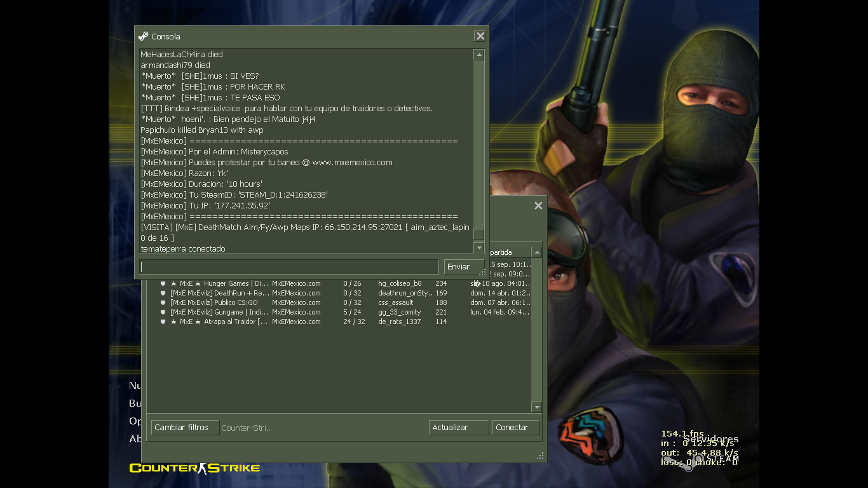Click the VAC shield icon on Gungame row
This screenshot has width=868, height=488.
click(163, 312)
